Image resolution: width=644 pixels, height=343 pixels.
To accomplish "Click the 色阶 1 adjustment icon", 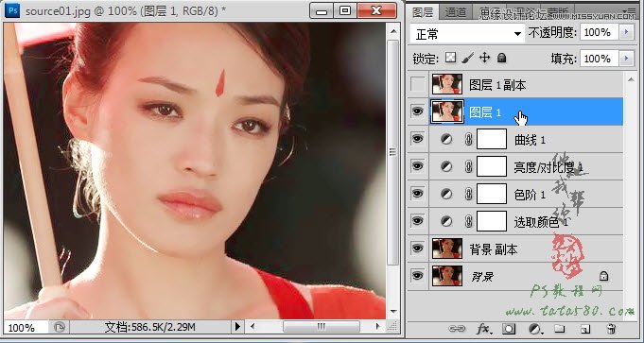I will pos(446,194).
